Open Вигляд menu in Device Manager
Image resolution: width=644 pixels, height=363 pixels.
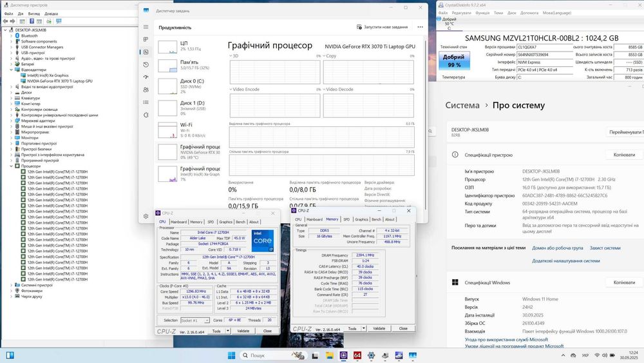click(x=33, y=14)
